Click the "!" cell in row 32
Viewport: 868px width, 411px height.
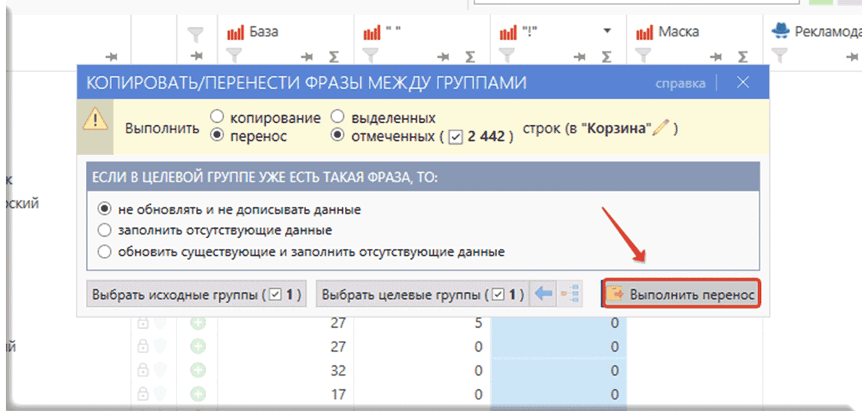pyautogui.click(x=558, y=371)
